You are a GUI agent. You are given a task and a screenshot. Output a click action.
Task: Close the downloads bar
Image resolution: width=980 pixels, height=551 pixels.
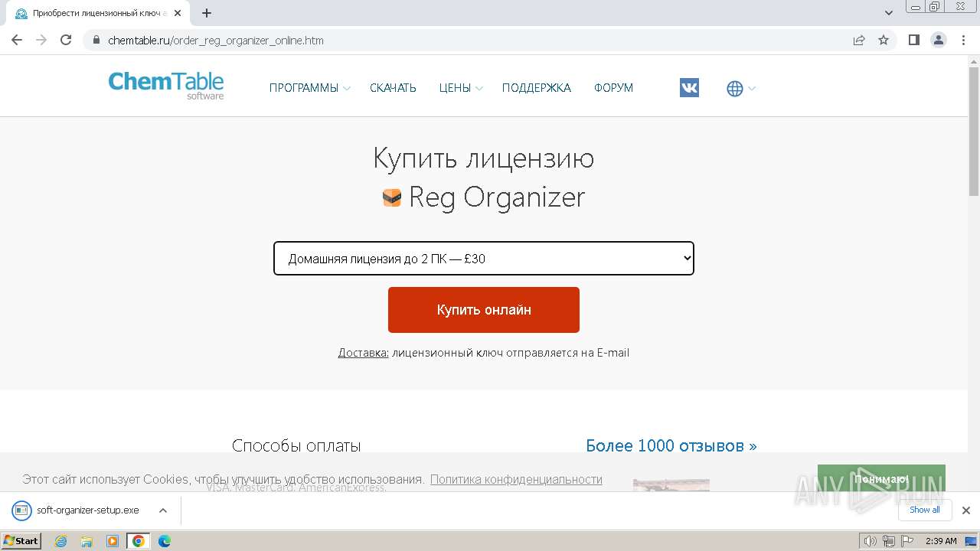(x=965, y=510)
